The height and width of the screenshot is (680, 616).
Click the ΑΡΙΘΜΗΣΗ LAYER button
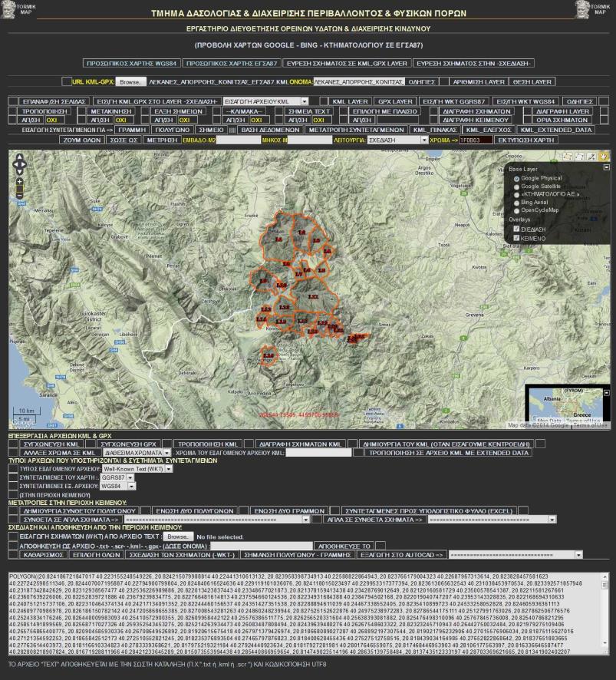pos(479,81)
